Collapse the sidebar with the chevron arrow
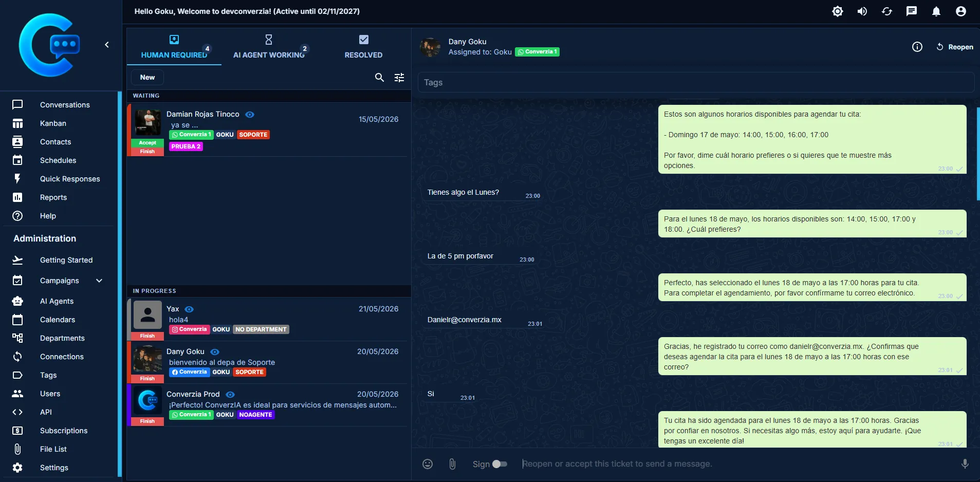Viewport: 980px width, 482px height. [x=107, y=45]
